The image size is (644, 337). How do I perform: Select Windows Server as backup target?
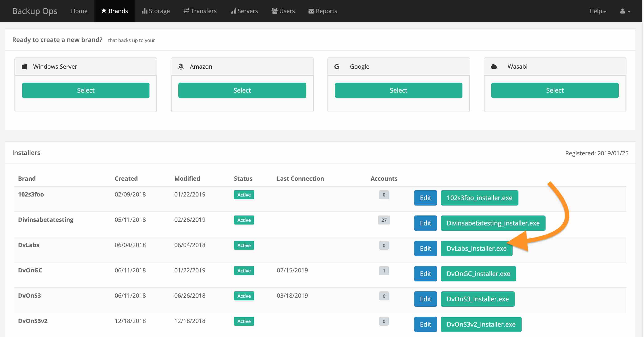pyautogui.click(x=86, y=90)
